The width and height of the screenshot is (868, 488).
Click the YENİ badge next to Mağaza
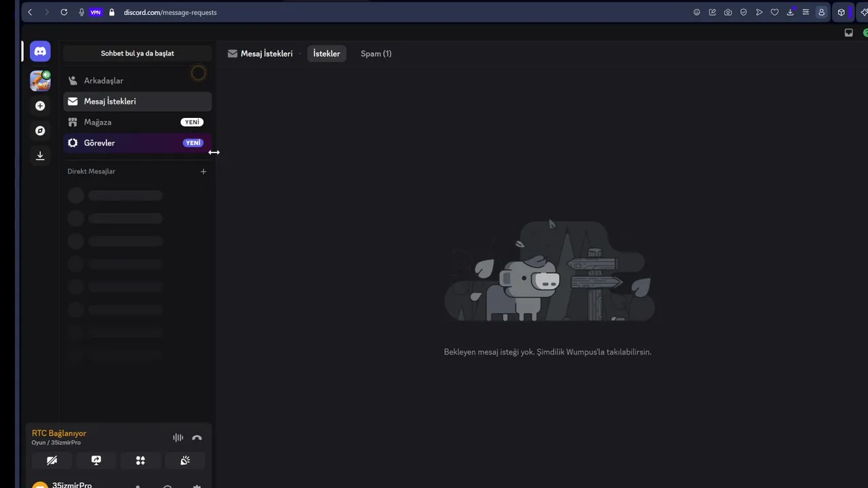(192, 122)
